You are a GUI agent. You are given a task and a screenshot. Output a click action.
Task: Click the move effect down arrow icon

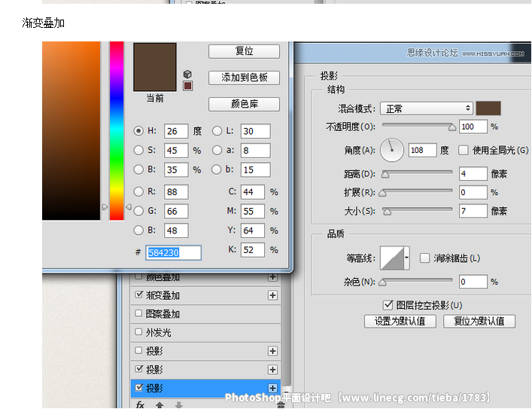click(x=179, y=405)
